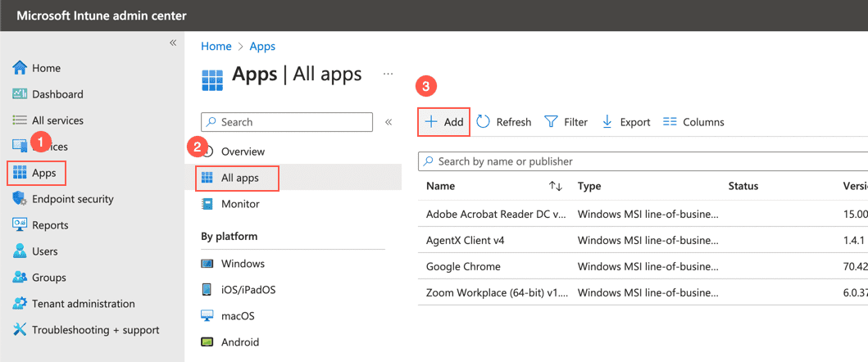Click the iOS/iPadOS device icon
This screenshot has height=362, width=868.
(x=207, y=289)
